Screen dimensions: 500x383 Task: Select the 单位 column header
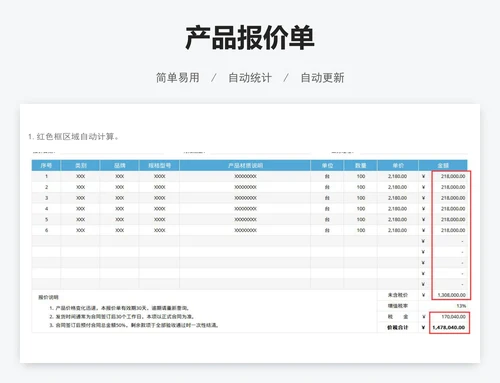click(327, 165)
